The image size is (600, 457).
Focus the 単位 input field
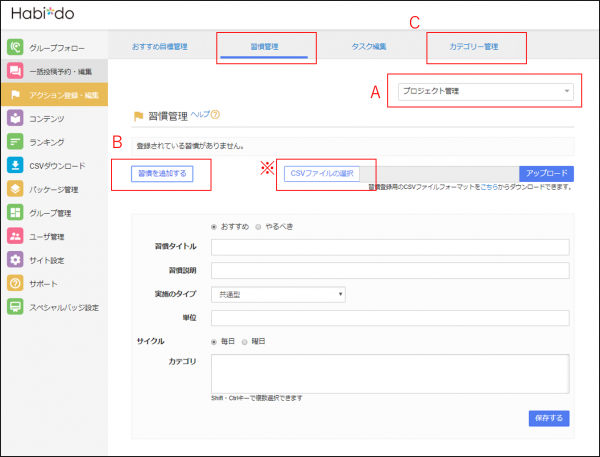click(390, 318)
